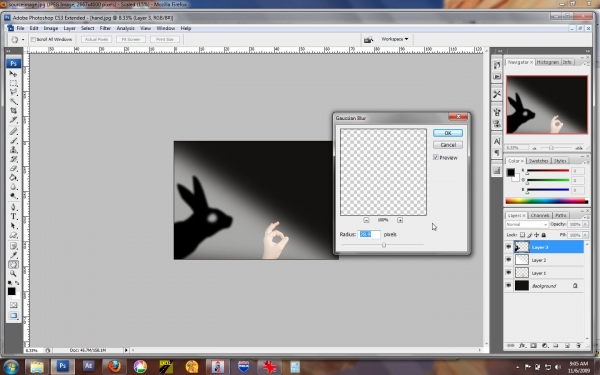This screenshot has width=600, height=375.
Task: Select the Type tool
Action: tap(13, 217)
